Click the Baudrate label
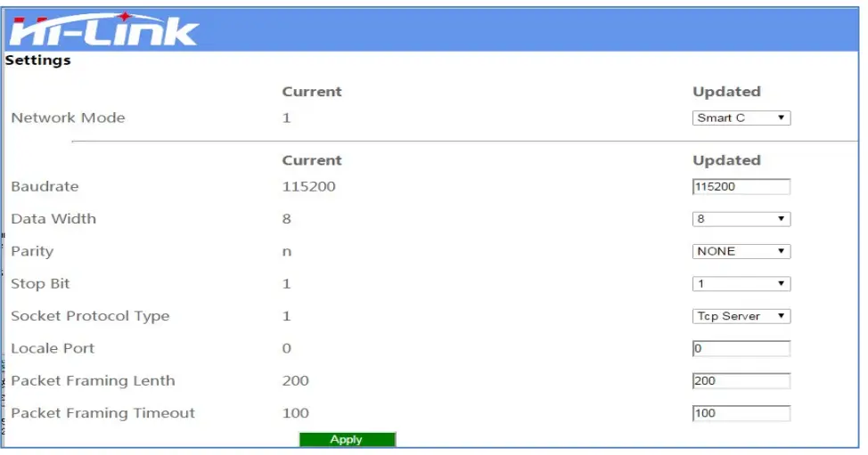This screenshot has width=868, height=455. pos(45,186)
